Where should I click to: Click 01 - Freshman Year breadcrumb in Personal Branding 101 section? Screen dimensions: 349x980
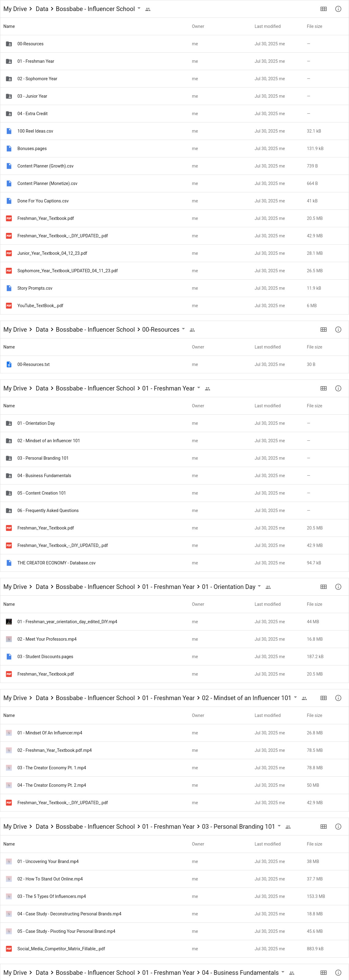pos(168,827)
